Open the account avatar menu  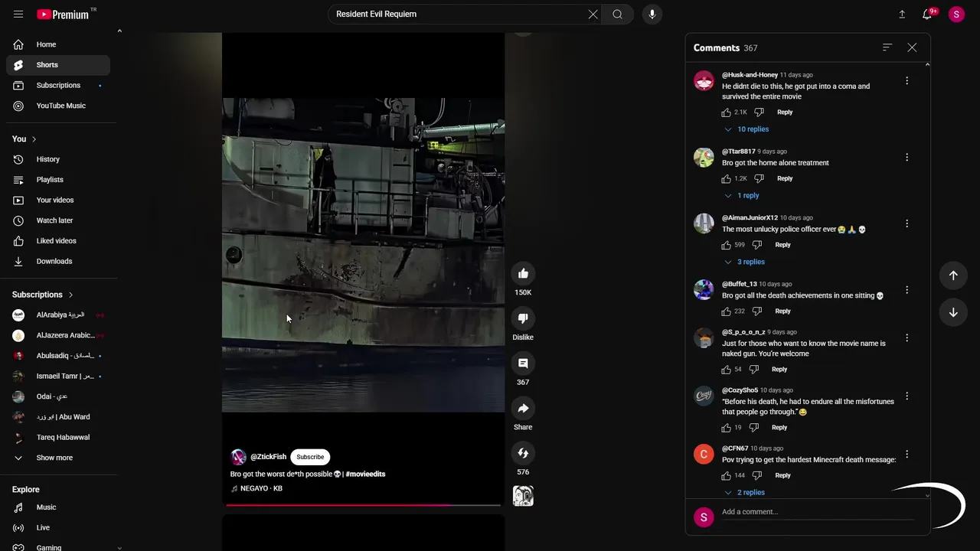click(956, 14)
